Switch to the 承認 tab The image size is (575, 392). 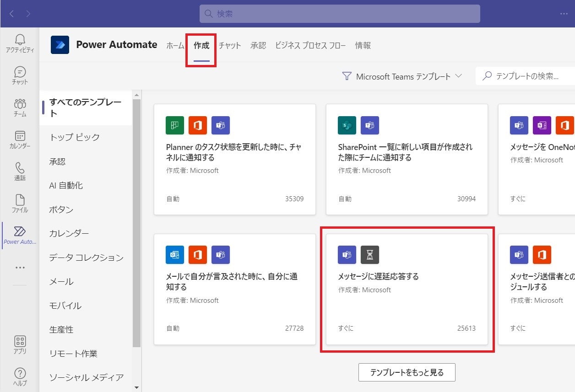258,45
